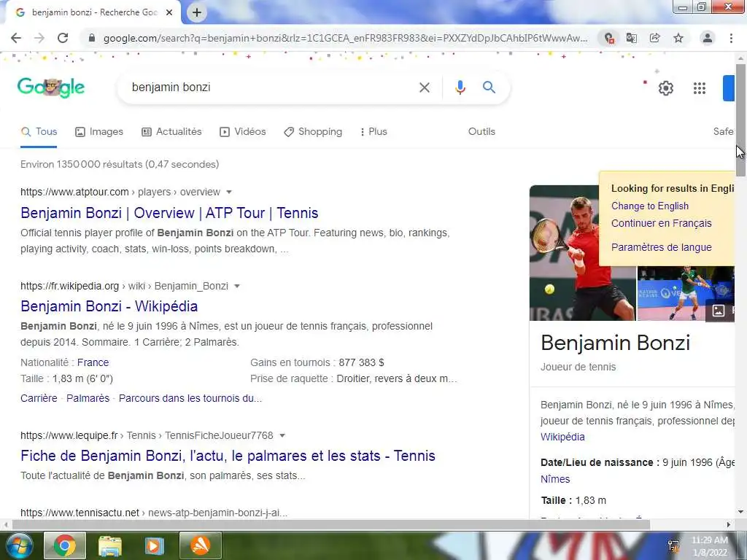Screen dimensions: 747x560
Task: Click the vertical page scrollbar thumb
Action: [x=740, y=120]
